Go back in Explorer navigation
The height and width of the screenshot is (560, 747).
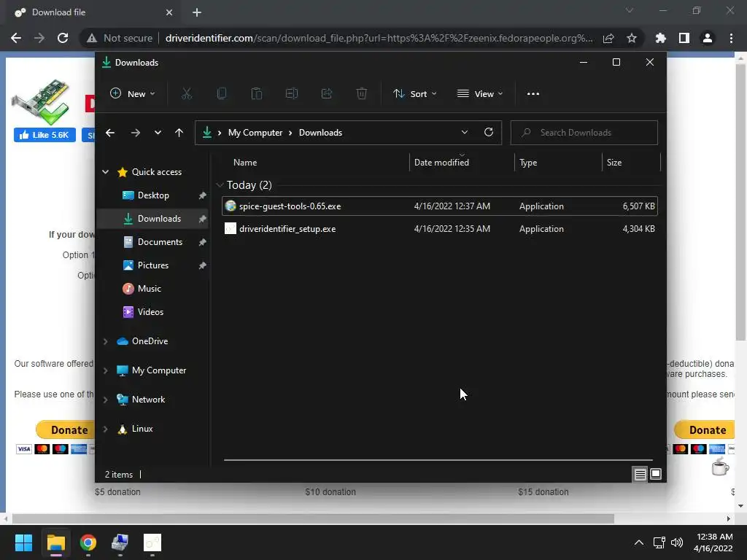pyautogui.click(x=110, y=133)
